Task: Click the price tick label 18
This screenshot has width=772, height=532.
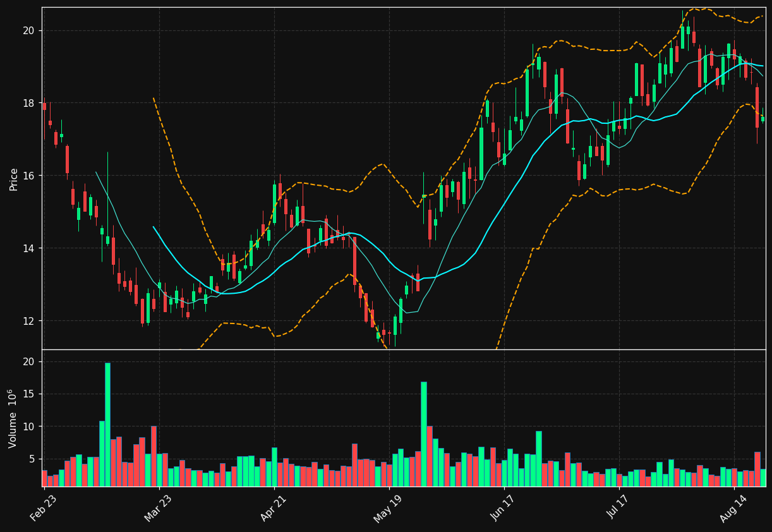Action: 28,103
